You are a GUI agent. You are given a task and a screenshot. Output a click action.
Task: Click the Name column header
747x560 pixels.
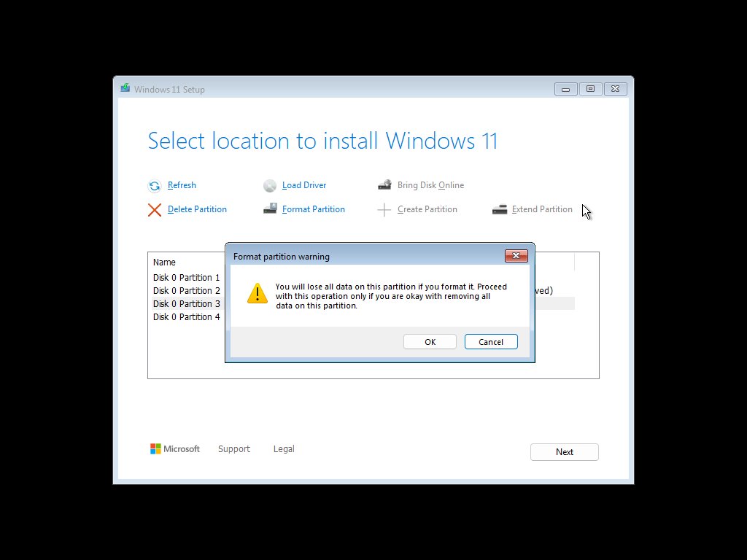(164, 262)
